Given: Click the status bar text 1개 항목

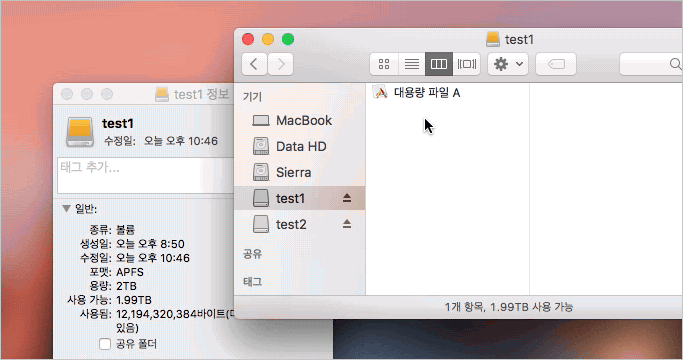Looking at the screenshot, I should (x=465, y=307).
